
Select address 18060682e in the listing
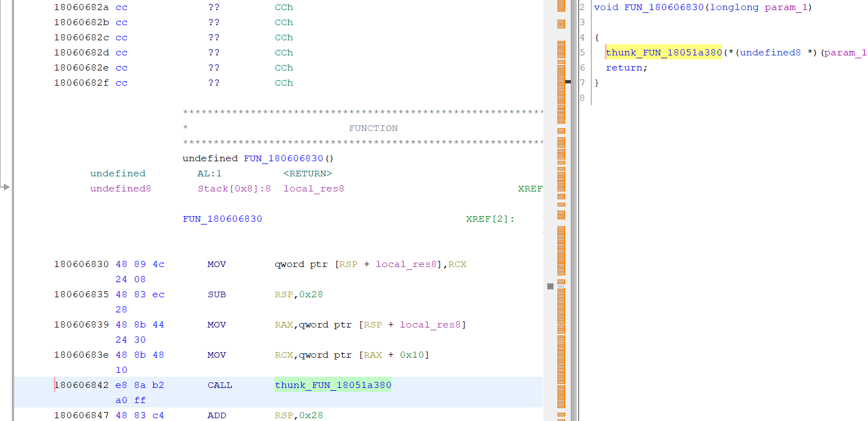click(82, 68)
